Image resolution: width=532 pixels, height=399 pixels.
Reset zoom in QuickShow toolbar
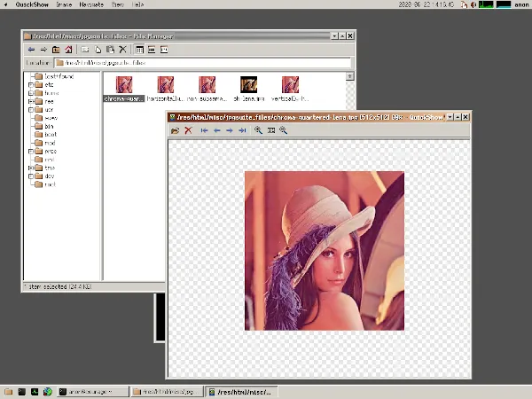click(271, 130)
